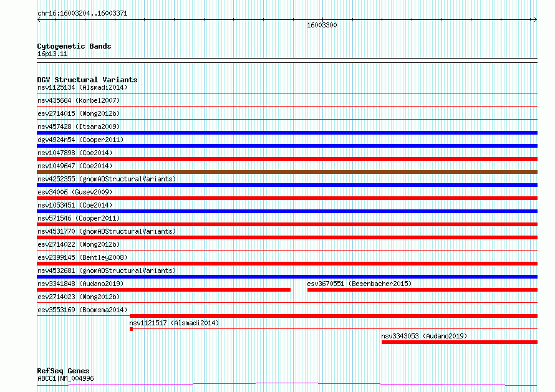Click the RefSeq Genes track heading
Viewport: 555px width, 392px height.
63,371
